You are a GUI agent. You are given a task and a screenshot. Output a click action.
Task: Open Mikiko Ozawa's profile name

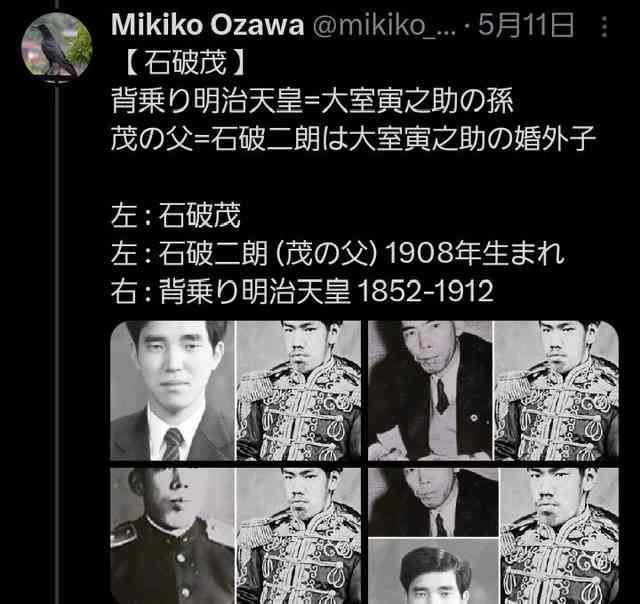pos(207,25)
